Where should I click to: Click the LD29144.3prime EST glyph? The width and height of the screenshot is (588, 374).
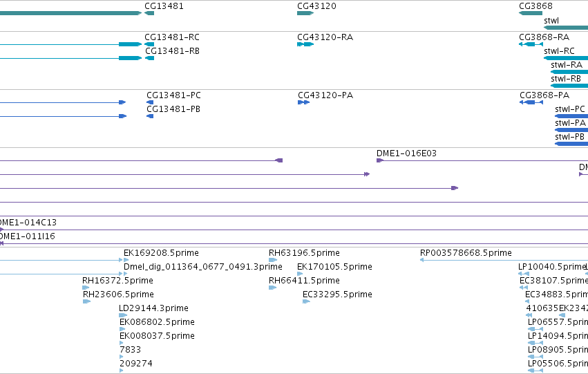pos(123,315)
